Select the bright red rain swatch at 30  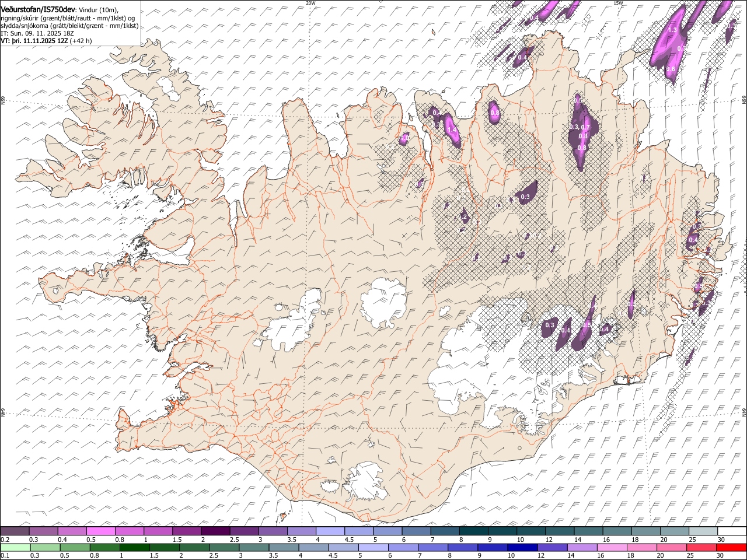(x=731, y=547)
